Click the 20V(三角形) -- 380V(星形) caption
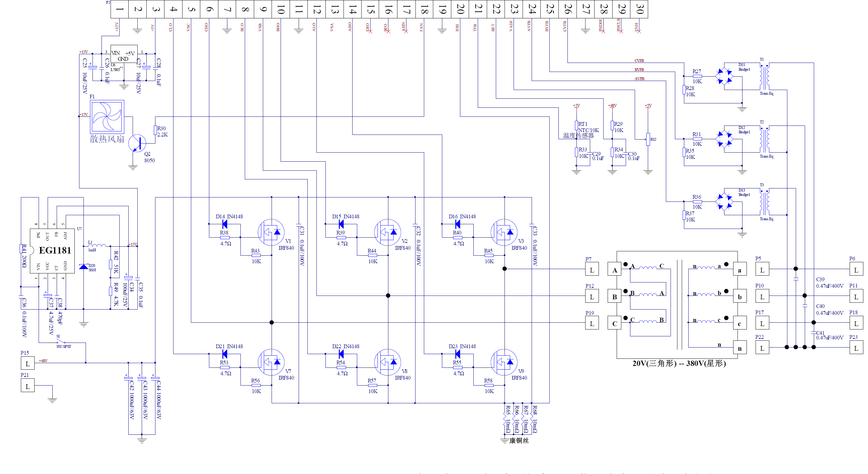The width and height of the screenshot is (868, 474). (679, 363)
